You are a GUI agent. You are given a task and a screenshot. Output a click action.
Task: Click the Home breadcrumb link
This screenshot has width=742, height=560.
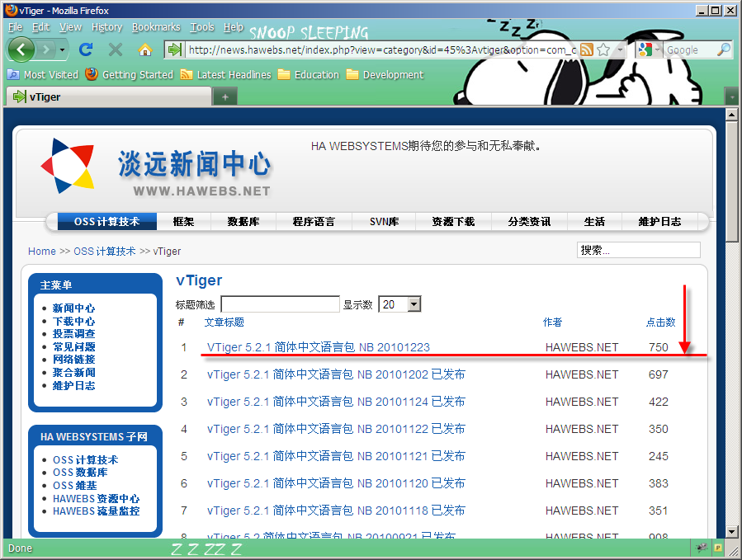[x=41, y=252]
